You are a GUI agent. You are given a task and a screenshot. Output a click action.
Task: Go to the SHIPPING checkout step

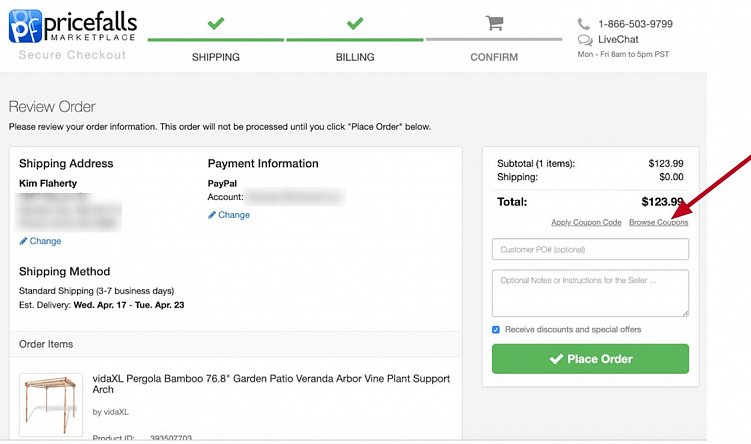coord(216,57)
